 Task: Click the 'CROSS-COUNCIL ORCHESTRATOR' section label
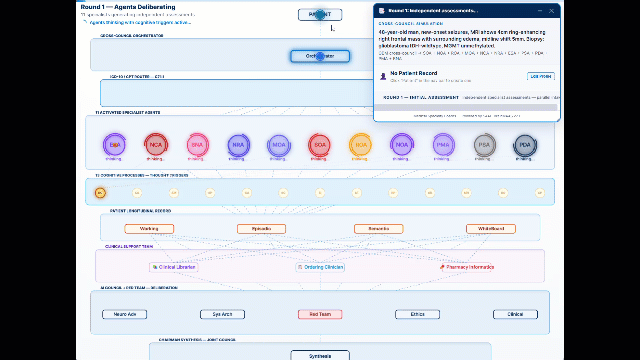[x=132, y=36]
